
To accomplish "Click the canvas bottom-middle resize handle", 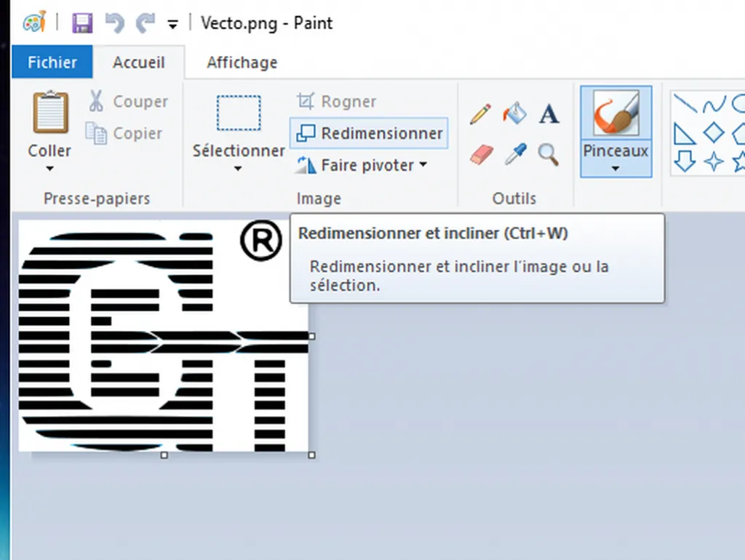I will (x=164, y=455).
